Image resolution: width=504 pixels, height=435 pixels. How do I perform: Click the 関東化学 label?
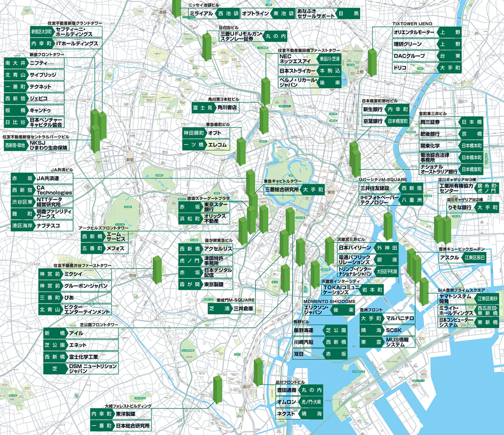tap(430, 146)
